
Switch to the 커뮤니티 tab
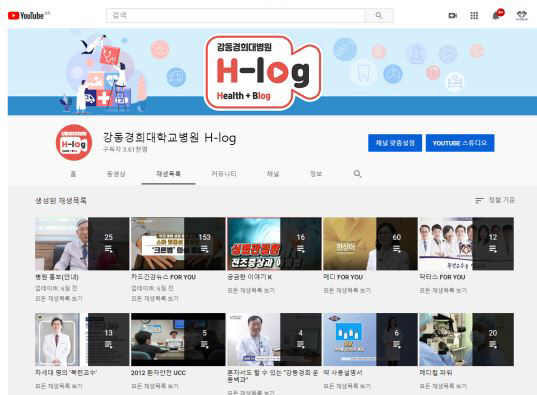click(x=224, y=174)
